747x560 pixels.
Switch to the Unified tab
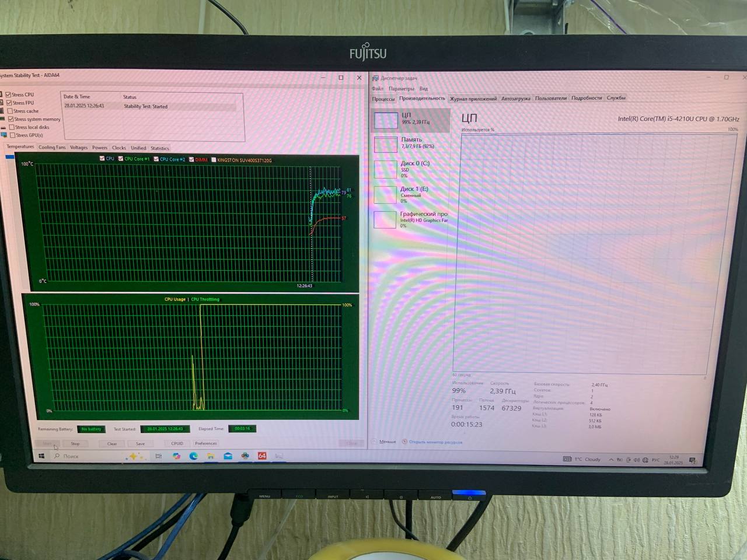138,148
